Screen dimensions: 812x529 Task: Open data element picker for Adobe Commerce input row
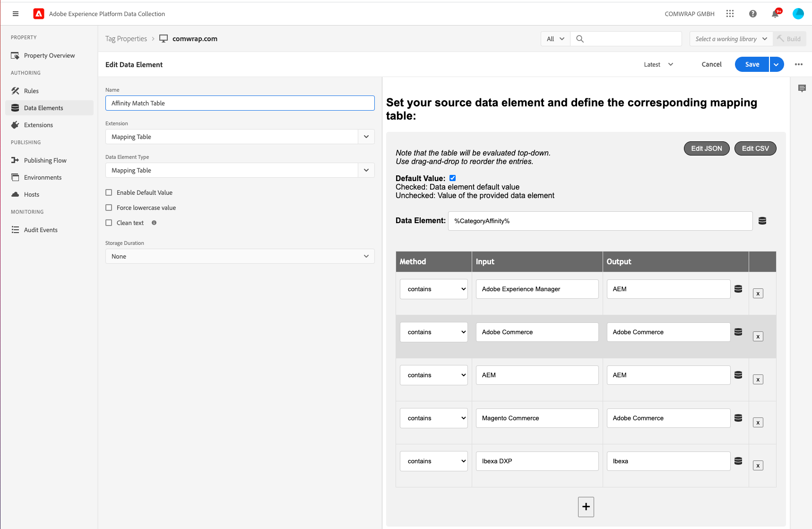point(738,332)
